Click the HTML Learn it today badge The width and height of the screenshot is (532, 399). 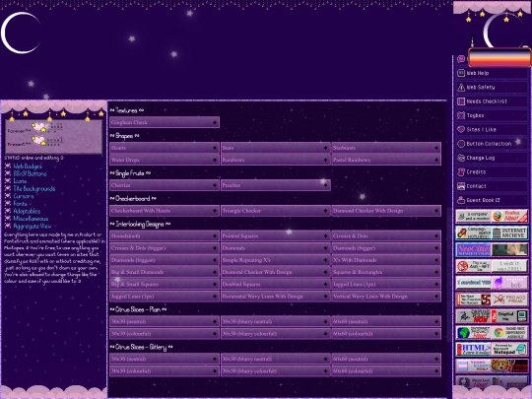pyautogui.click(x=473, y=349)
